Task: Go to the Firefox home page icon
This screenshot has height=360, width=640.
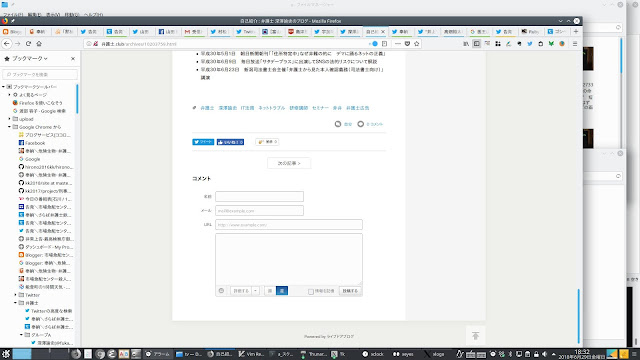Action: 39,44
